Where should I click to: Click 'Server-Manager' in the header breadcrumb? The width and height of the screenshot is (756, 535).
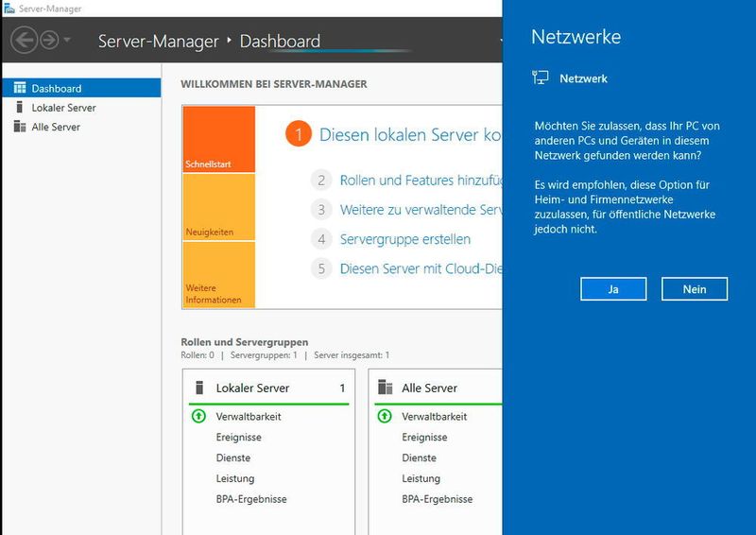click(158, 41)
